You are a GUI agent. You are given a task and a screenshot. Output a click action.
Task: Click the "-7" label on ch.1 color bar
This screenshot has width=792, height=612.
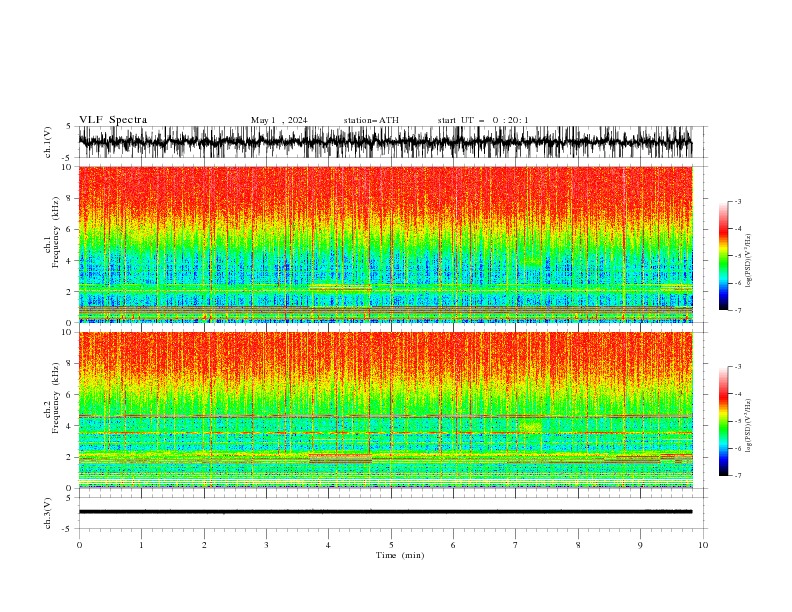(738, 310)
